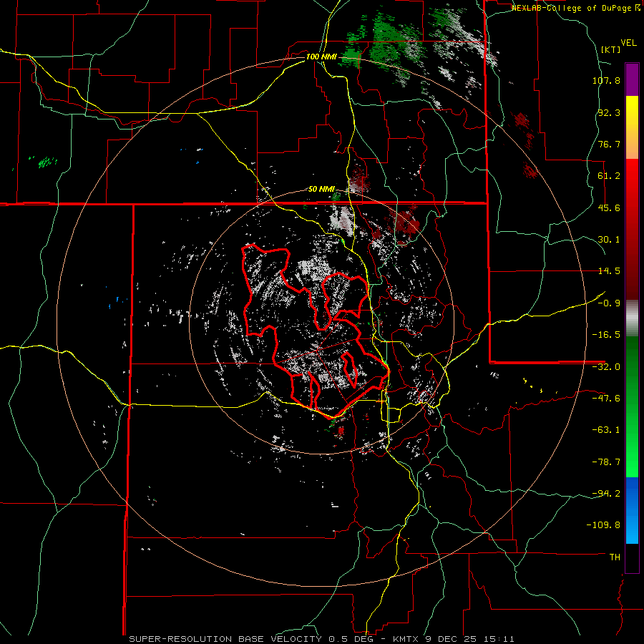Click the 30.1 velocity scale value
This screenshot has height=644, width=644.
(x=609, y=240)
